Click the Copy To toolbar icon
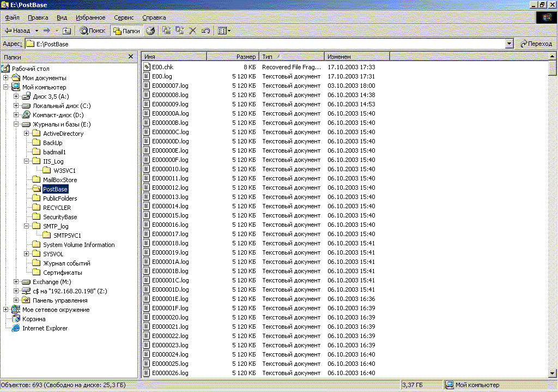558x392 pixels. 180,31
